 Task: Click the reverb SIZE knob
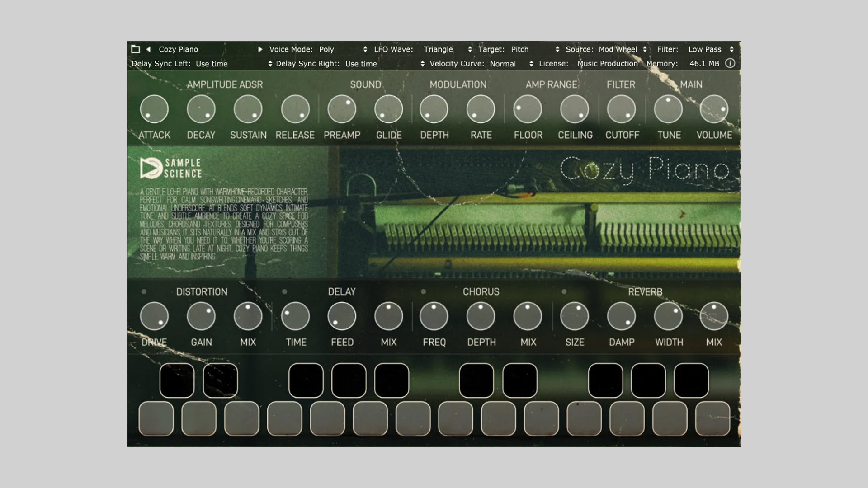pyautogui.click(x=574, y=316)
